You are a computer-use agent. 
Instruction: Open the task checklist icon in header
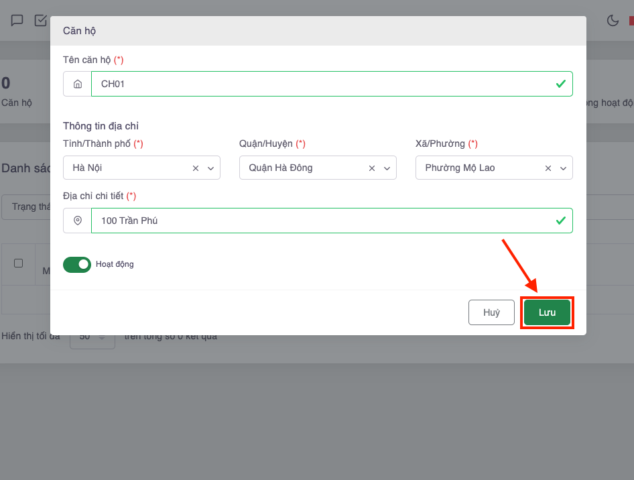(41, 20)
